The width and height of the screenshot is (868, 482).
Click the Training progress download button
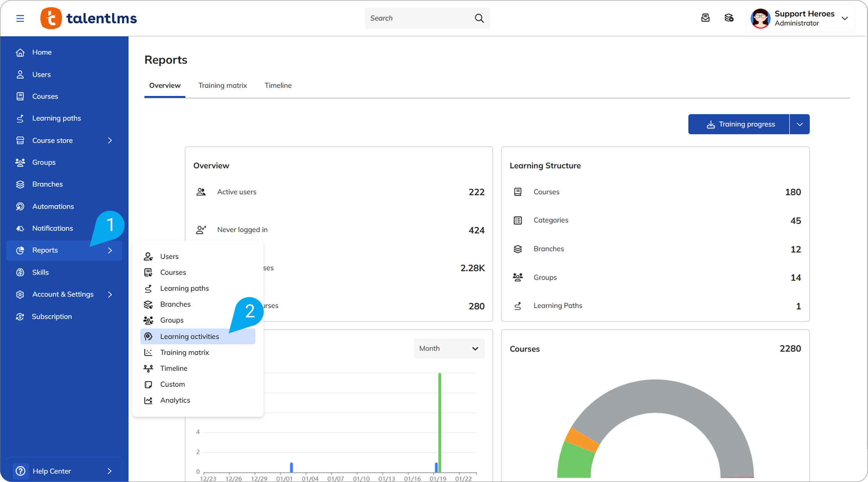[x=738, y=124]
